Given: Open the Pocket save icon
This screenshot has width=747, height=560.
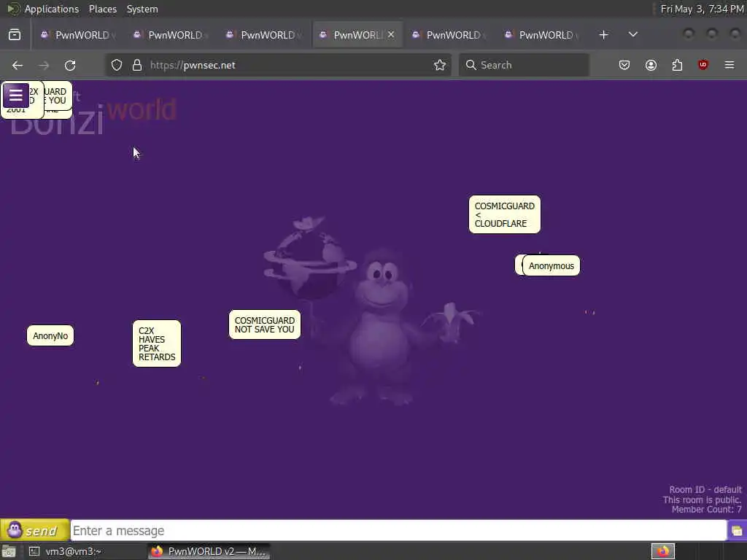Looking at the screenshot, I should pos(624,65).
